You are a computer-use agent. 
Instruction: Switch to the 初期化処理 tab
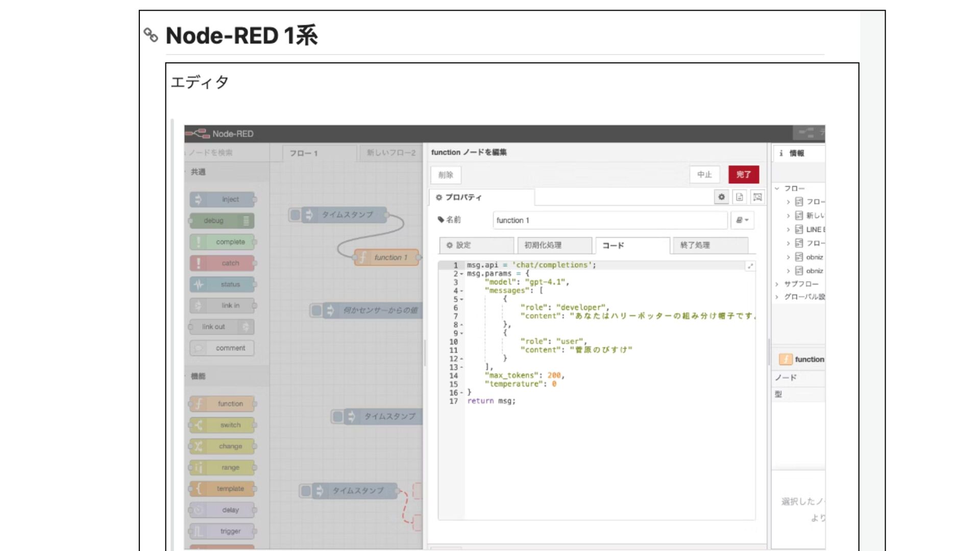tap(554, 245)
